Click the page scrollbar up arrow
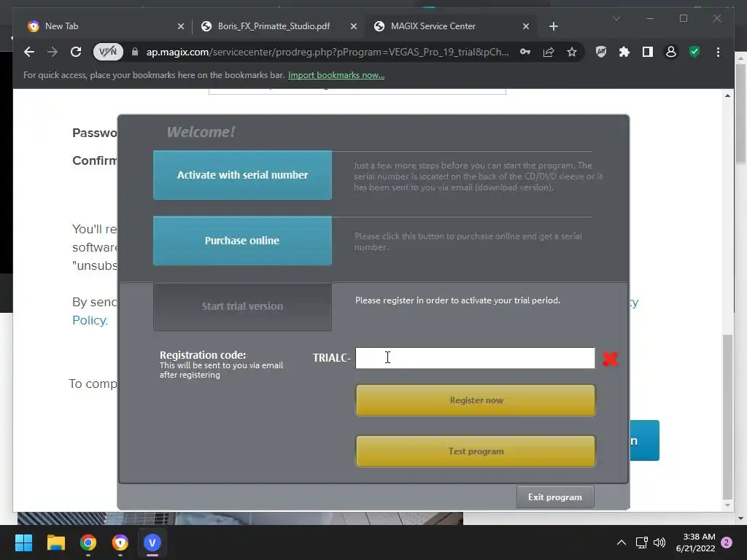The height and width of the screenshot is (560, 747). tap(727, 96)
